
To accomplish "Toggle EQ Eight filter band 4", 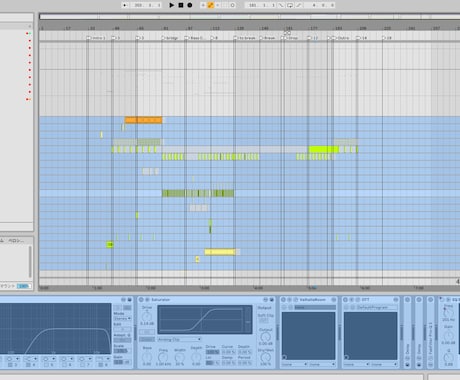I will [x=28, y=365].
